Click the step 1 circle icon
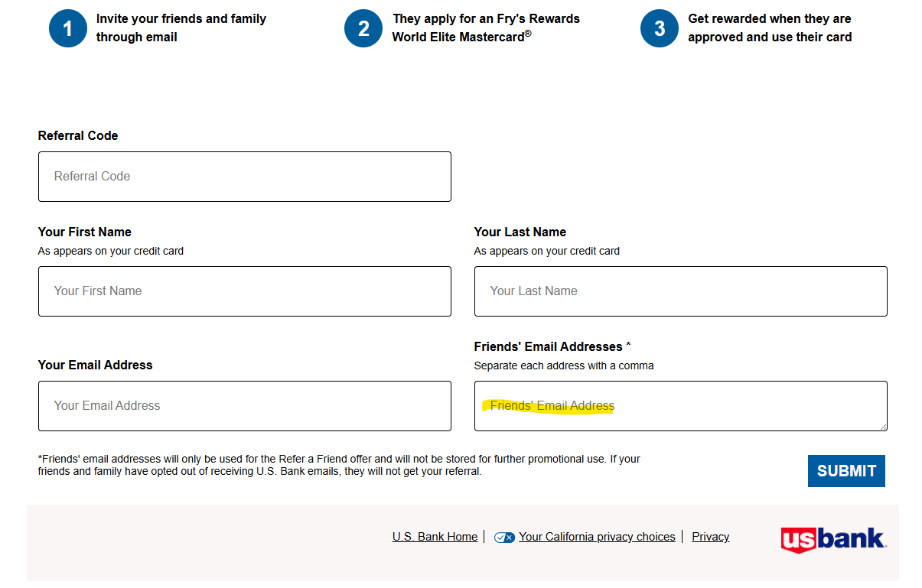 coord(68,28)
